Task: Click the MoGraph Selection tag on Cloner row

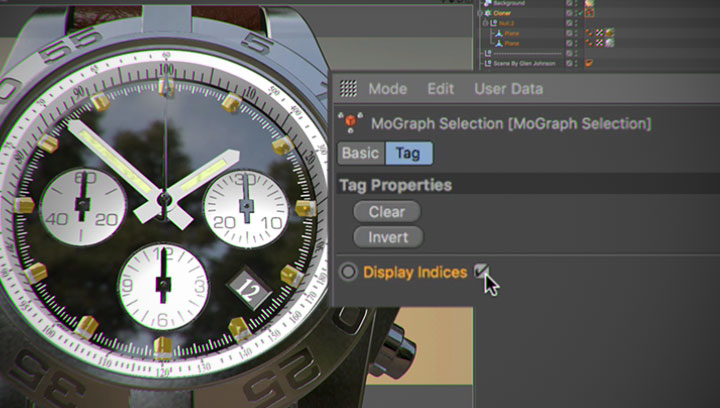Action: pos(590,14)
